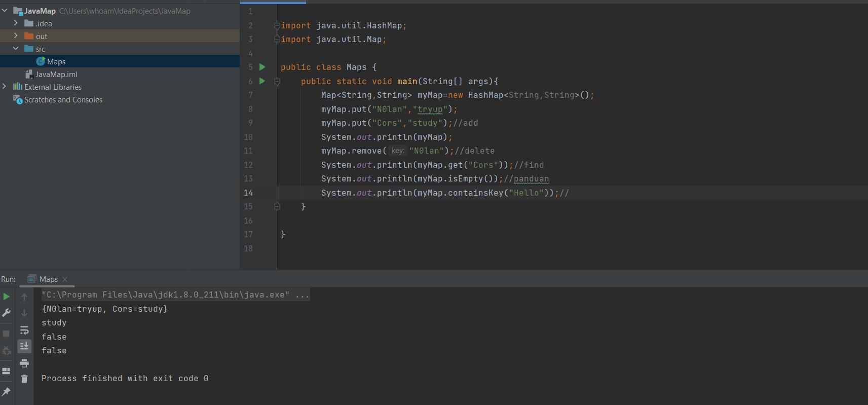The width and height of the screenshot is (868, 405).
Task: Click line number 18 in the editor gutter
Action: click(248, 248)
